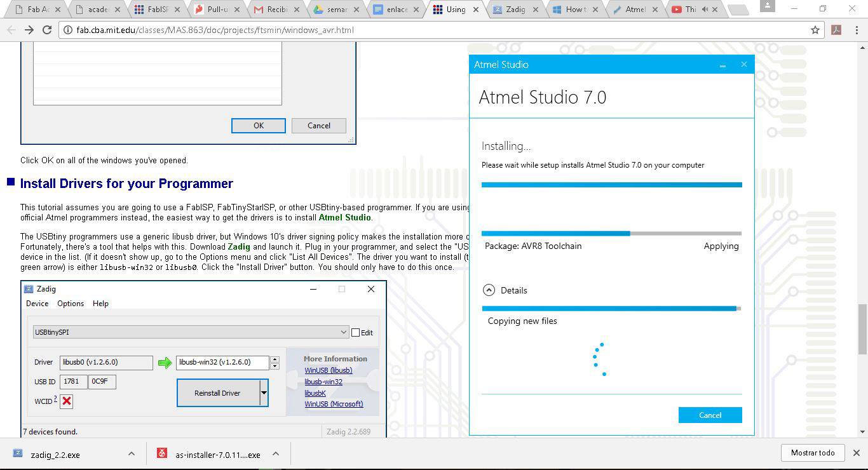This screenshot has width=868, height=470.
Task: Open the Device menu in Zadig
Action: click(37, 304)
